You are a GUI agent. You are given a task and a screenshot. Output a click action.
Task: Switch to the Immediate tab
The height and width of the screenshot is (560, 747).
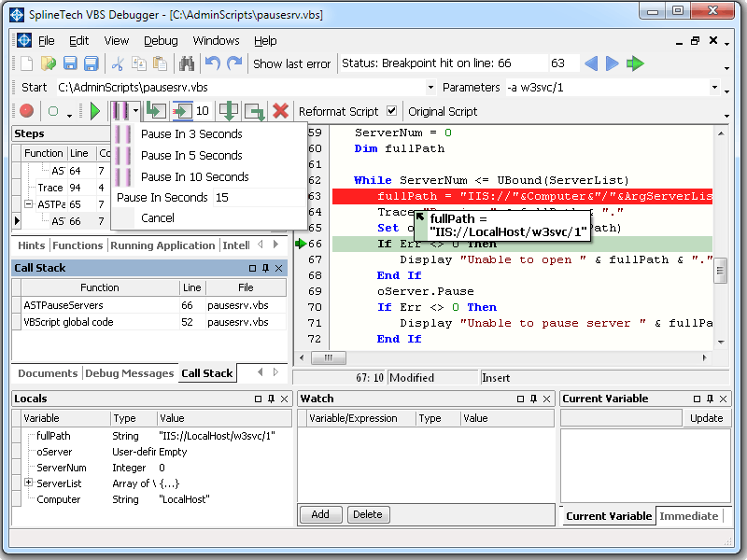pos(688,516)
